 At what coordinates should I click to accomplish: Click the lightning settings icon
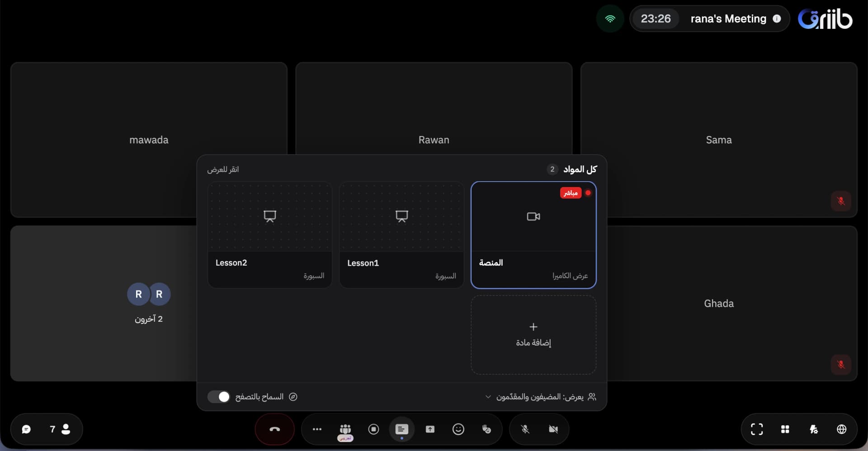coord(813,429)
